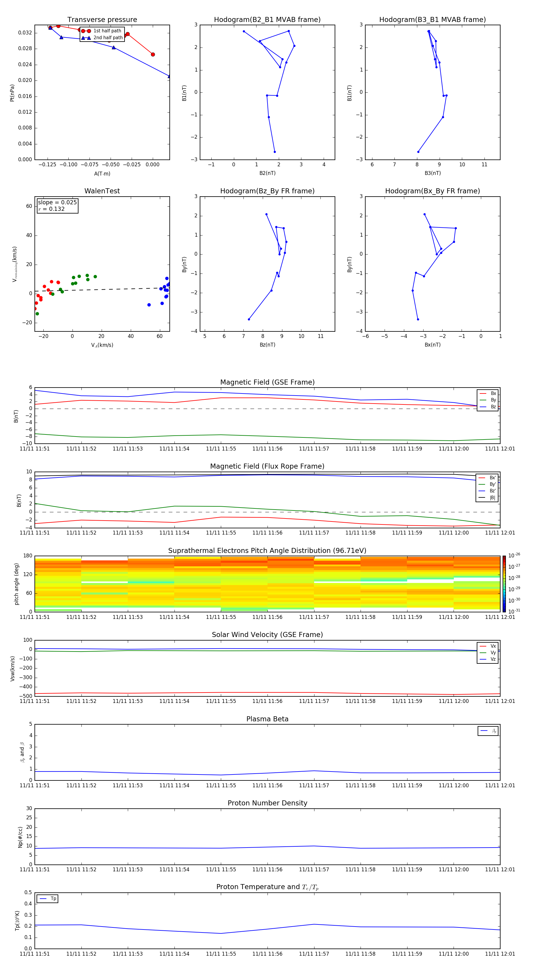This screenshot has height=980, width=535.
Task: Click the "WalenTest" plot title
Action: [102, 191]
